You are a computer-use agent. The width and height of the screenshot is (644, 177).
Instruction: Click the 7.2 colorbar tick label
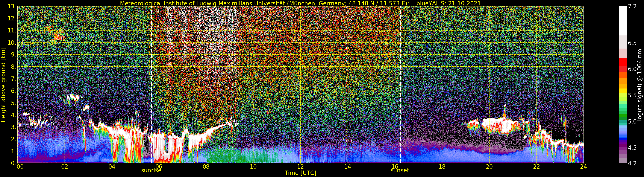tap(632, 6)
